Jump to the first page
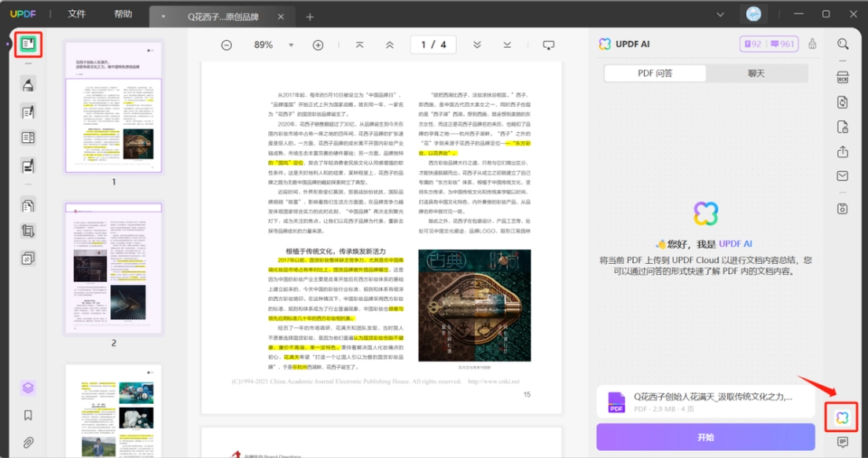 [x=360, y=45]
